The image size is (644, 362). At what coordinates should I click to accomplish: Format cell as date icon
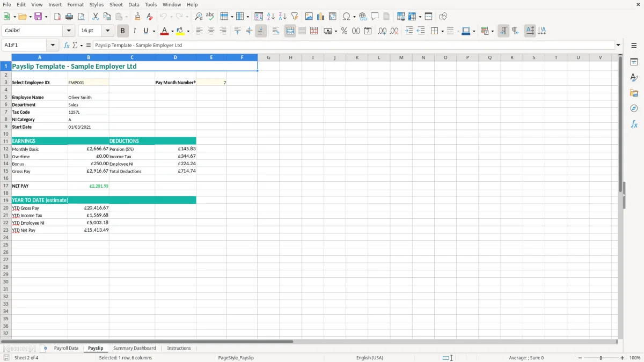(368, 31)
